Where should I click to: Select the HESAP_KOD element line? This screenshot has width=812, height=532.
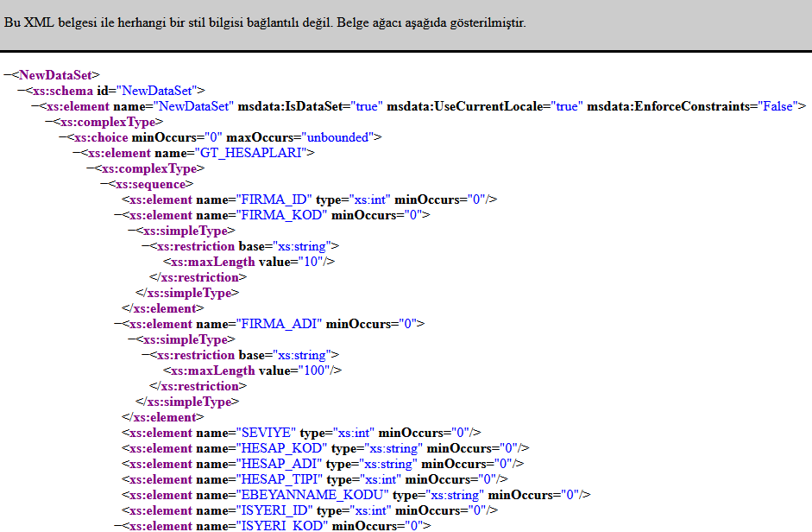[326, 448]
